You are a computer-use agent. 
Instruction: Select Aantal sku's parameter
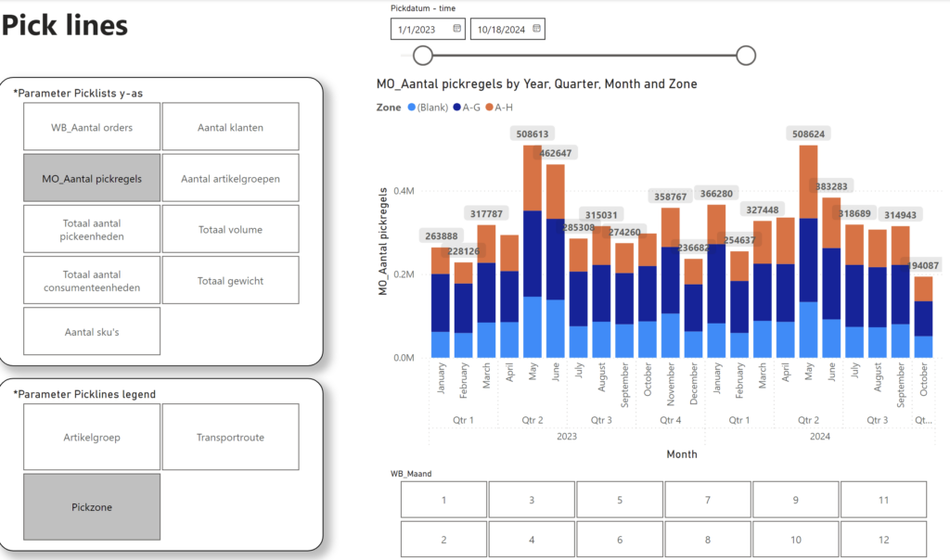(x=91, y=331)
